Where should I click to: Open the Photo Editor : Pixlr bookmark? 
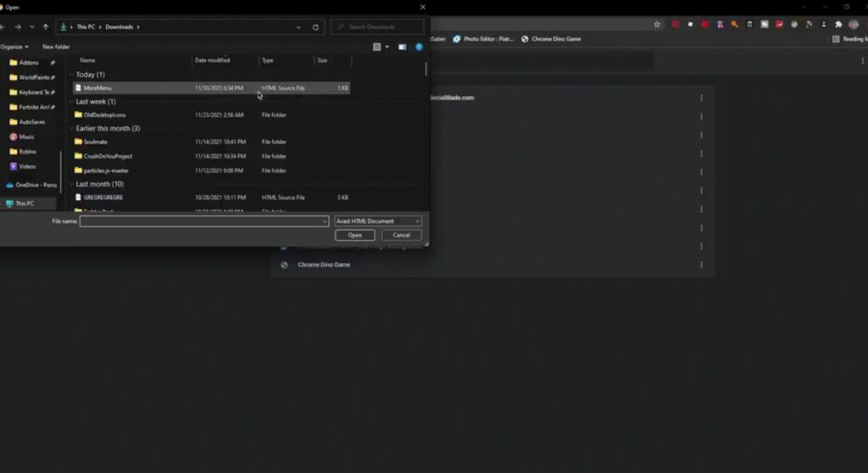(x=483, y=39)
